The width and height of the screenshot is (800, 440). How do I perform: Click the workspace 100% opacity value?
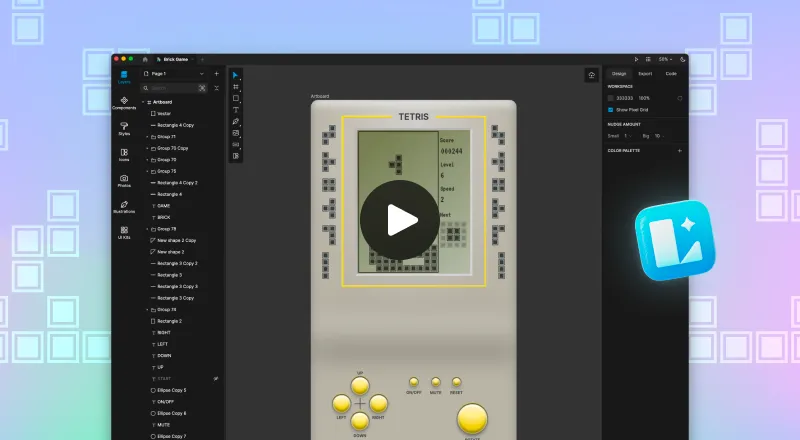[x=644, y=98]
